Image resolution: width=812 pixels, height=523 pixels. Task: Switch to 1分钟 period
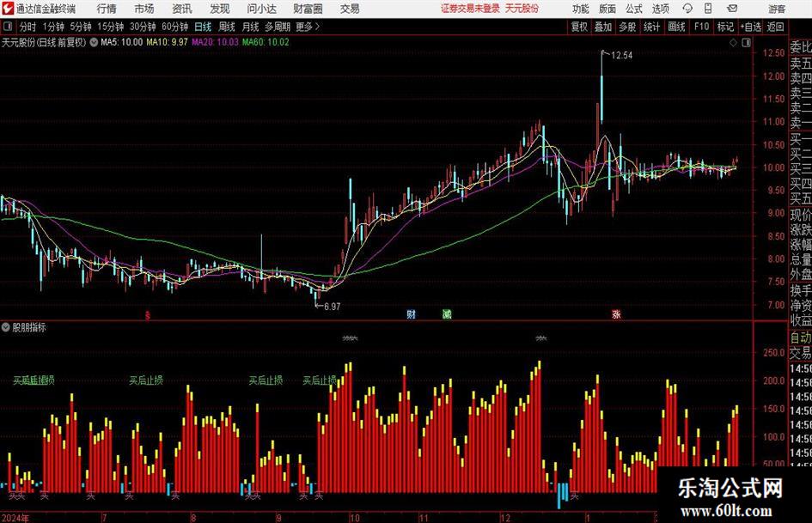point(52,27)
